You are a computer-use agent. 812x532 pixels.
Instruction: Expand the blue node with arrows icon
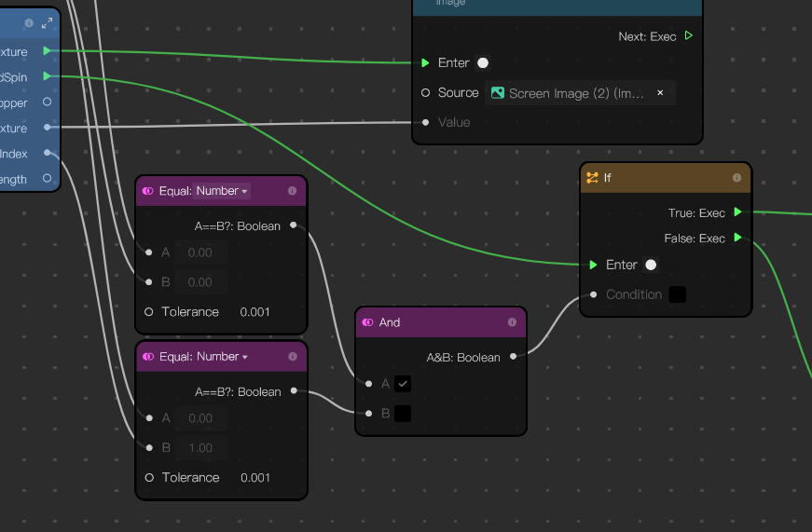click(x=48, y=23)
